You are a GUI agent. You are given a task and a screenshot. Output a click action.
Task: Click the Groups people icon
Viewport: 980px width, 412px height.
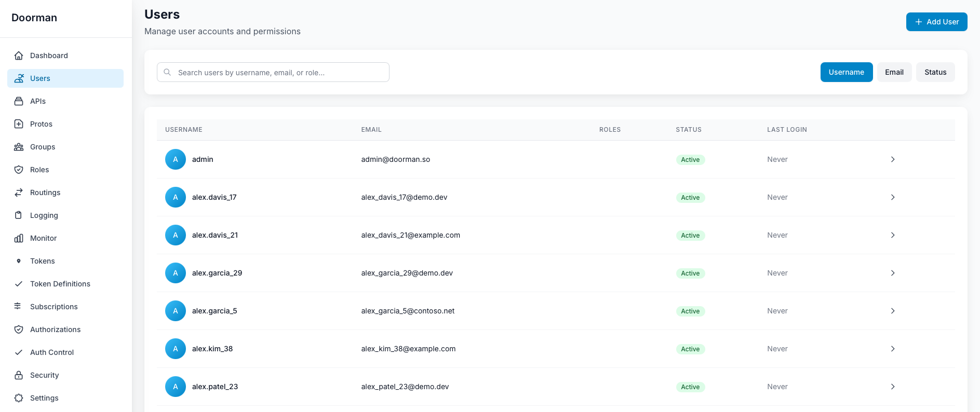pos(19,147)
